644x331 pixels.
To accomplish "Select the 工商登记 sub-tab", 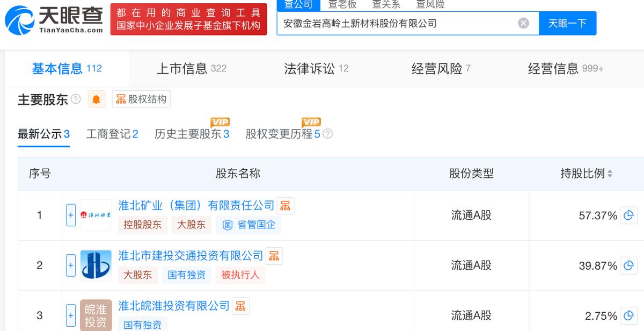I will click(112, 134).
